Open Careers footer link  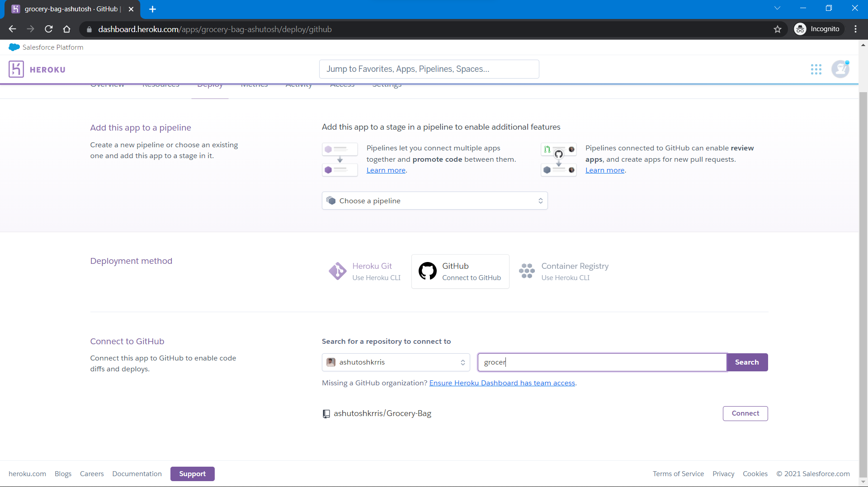point(92,474)
